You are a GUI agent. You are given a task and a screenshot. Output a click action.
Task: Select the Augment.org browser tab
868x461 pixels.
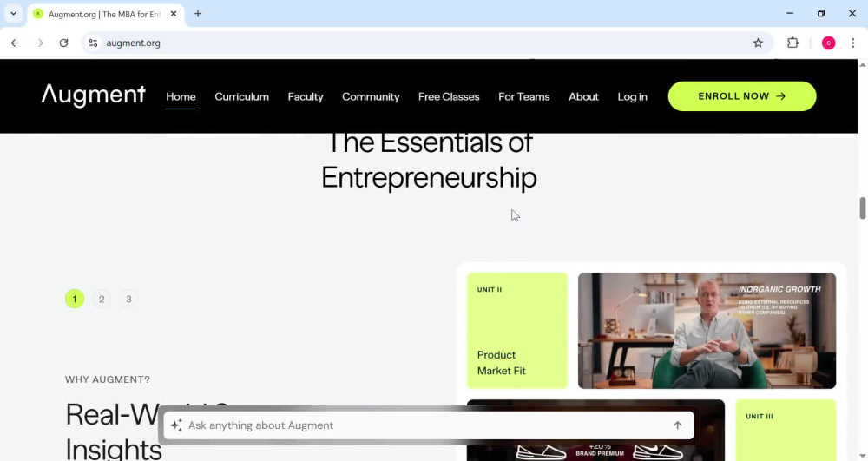[105, 14]
